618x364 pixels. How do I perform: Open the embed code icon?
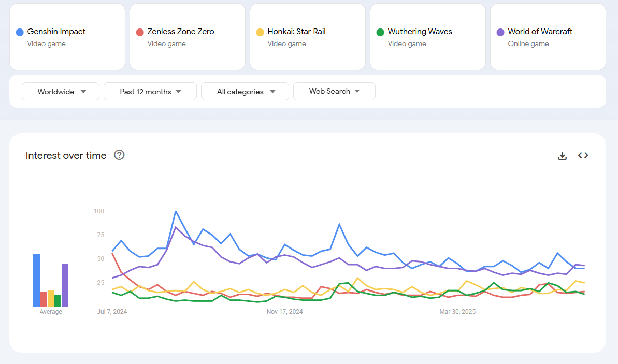point(583,156)
